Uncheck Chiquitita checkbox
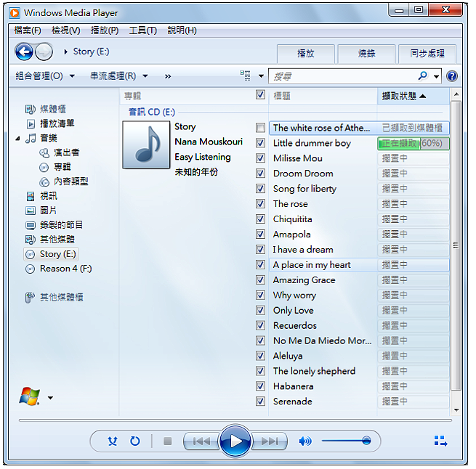476x469 pixels. (260, 219)
